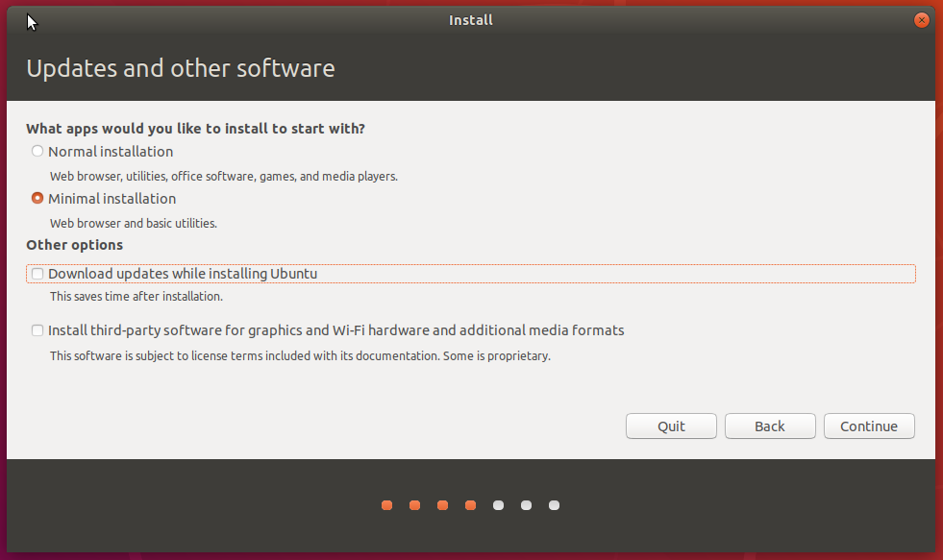This screenshot has height=560, width=943.
Task: Close the Install window
Action: tap(921, 19)
